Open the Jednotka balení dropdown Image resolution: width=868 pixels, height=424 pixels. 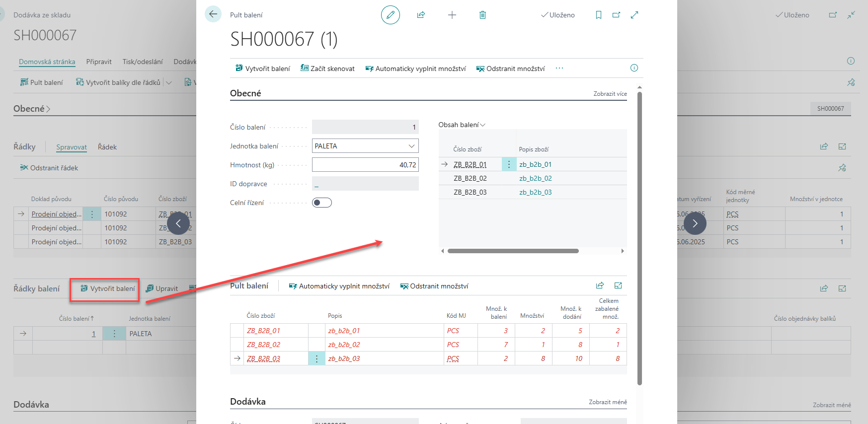[411, 146]
